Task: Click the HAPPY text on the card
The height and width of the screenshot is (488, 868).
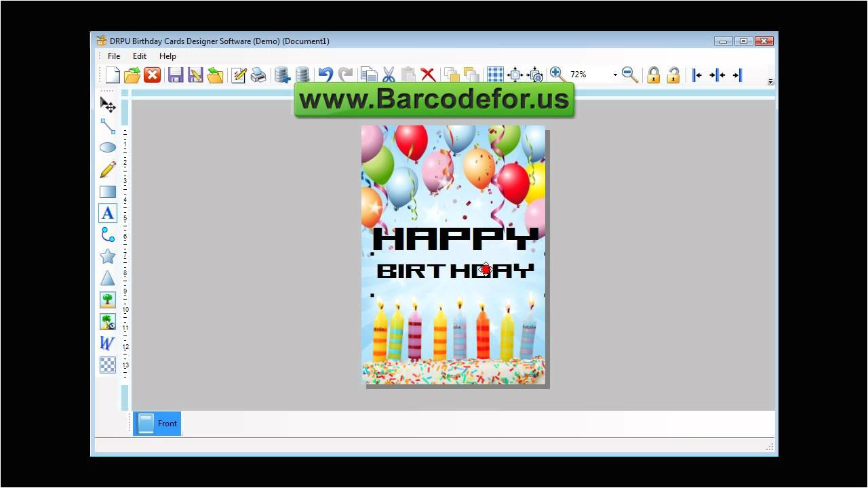Action: pyautogui.click(x=455, y=240)
